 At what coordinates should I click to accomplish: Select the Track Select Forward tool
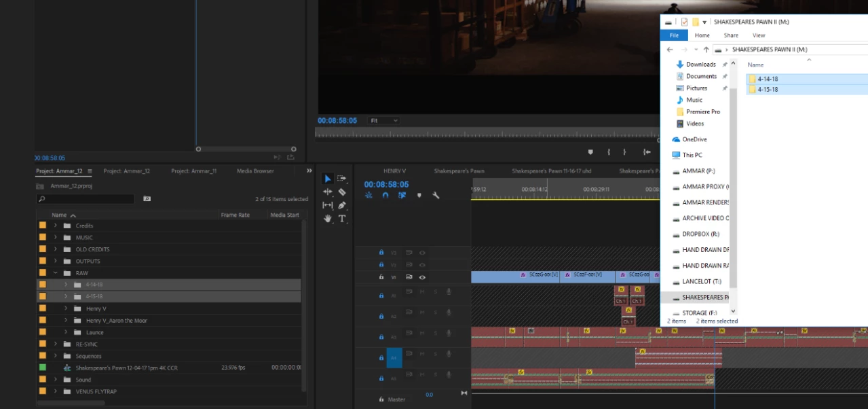click(x=342, y=179)
